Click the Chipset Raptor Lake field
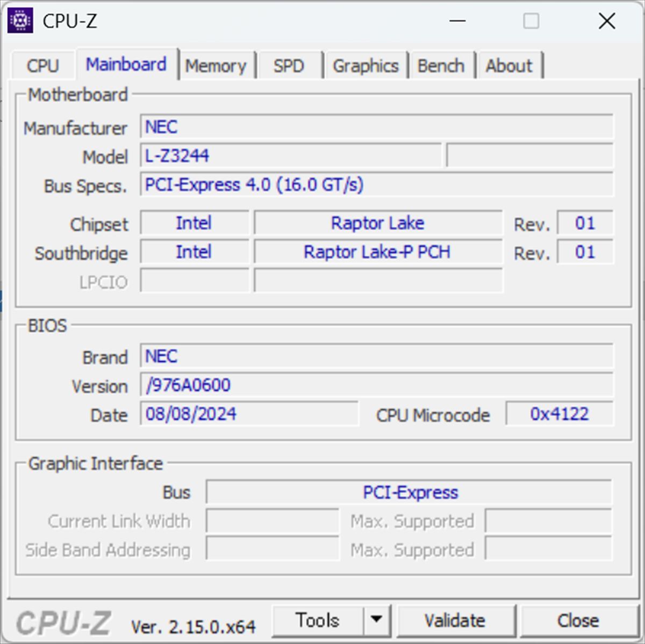Screen dimensions: 645x644 (x=378, y=223)
